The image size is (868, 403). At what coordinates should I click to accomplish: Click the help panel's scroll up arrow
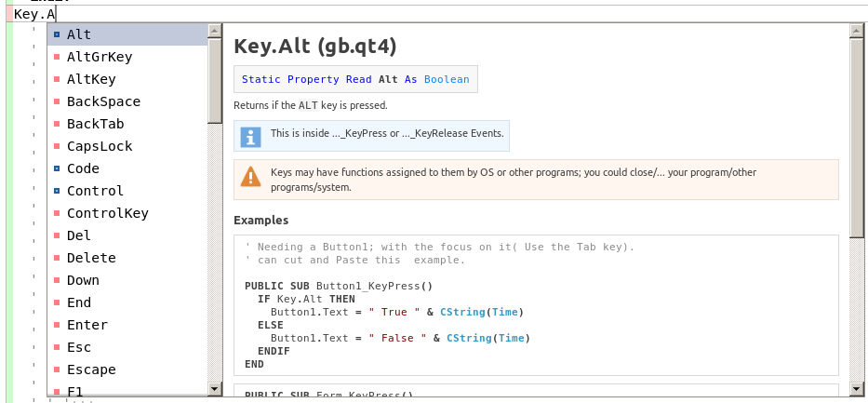857,31
